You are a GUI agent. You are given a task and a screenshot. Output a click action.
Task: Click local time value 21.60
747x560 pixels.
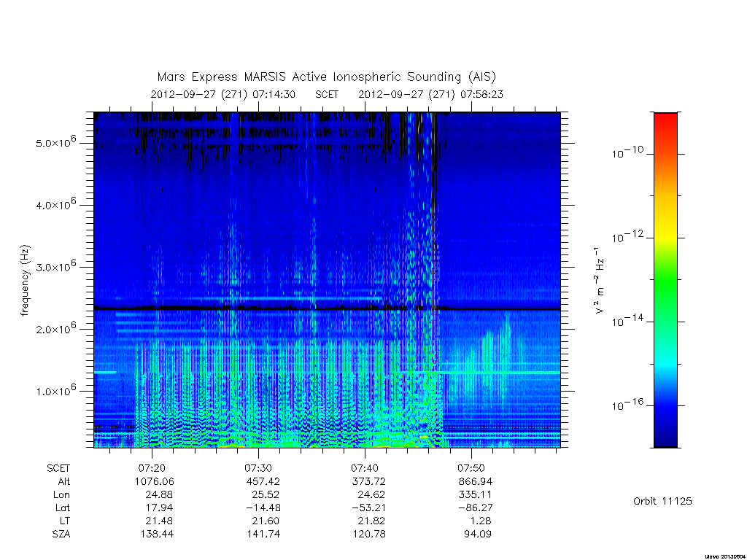point(266,521)
